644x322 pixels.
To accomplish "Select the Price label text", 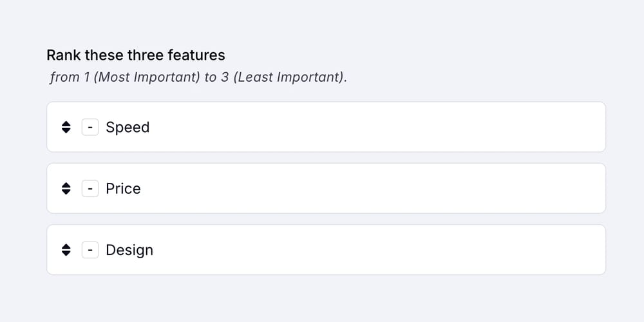I will coord(123,189).
